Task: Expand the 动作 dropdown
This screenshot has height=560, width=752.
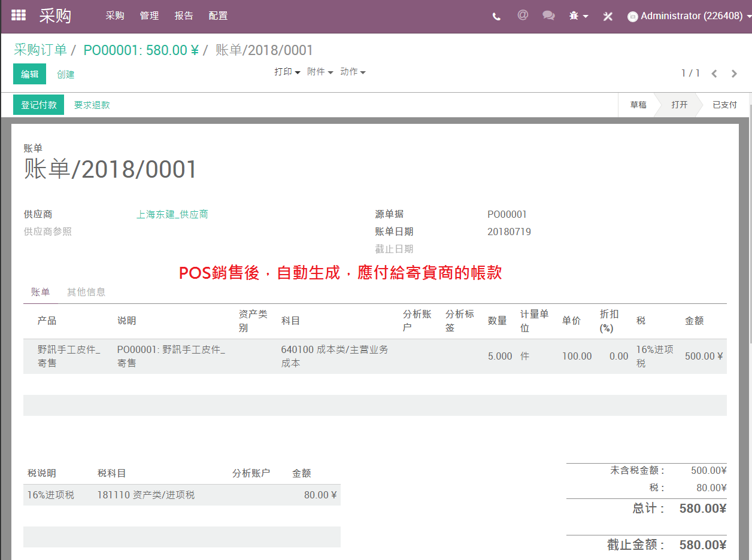Action: tap(353, 72)
